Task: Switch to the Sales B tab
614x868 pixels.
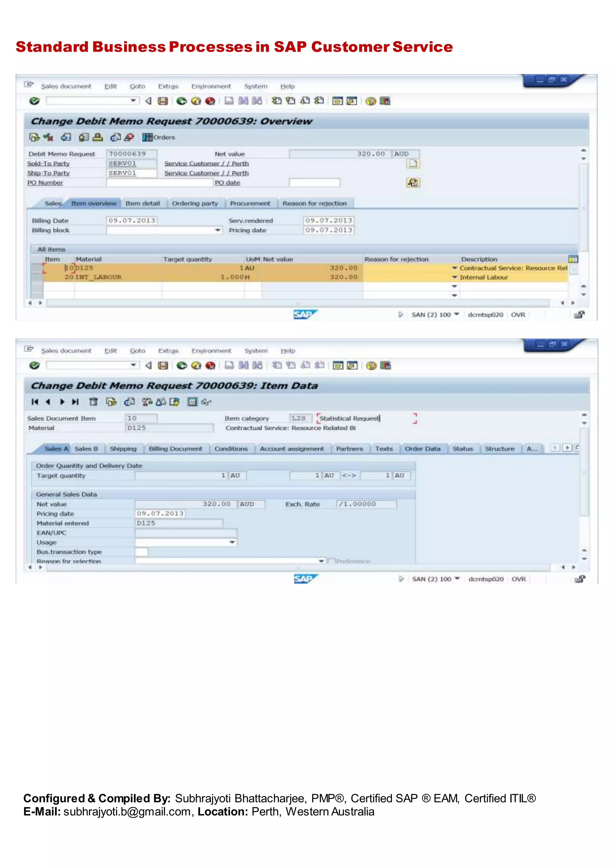Action: [x=86, y=449]
